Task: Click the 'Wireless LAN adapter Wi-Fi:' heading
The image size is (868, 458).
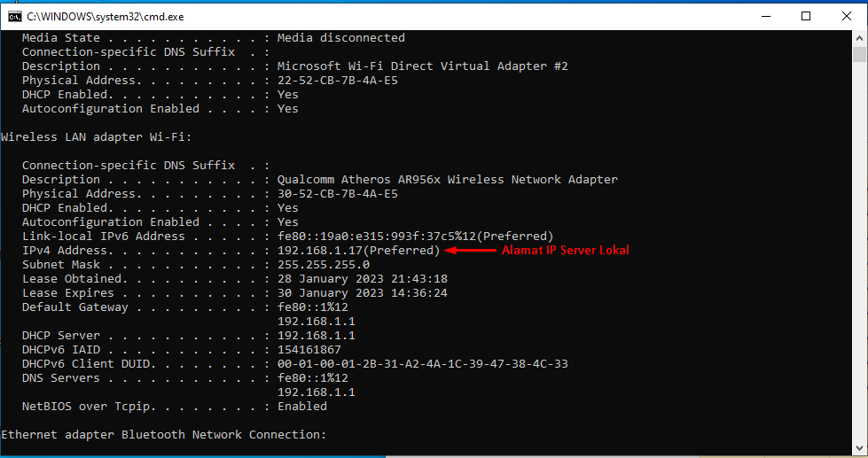Action: tap(97, 136)
